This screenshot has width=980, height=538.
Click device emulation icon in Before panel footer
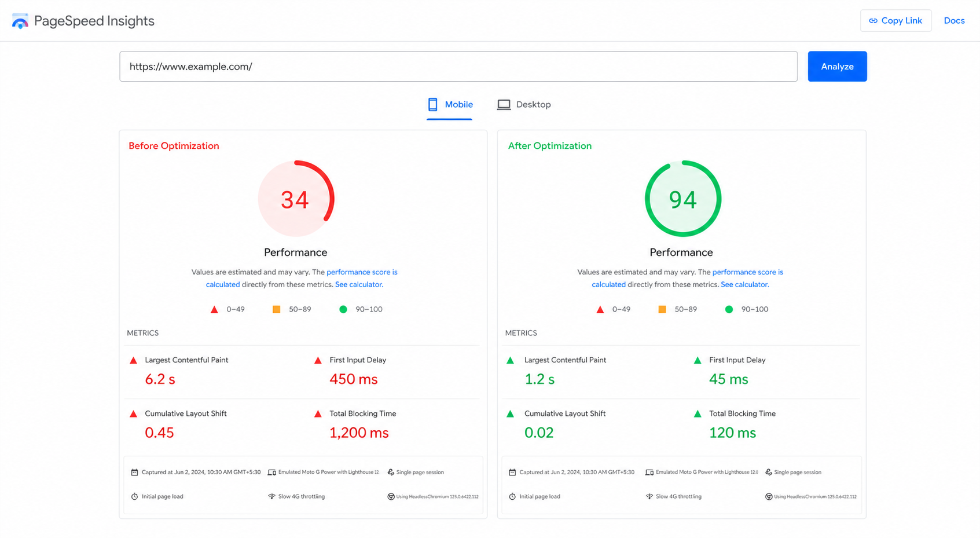tap(271, 473)
